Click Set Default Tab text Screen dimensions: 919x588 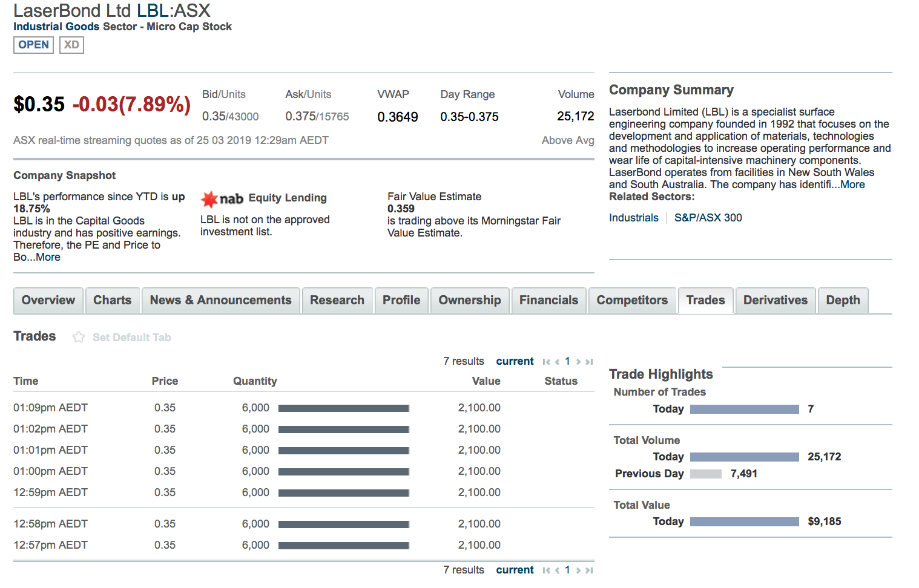pos(132,338)
